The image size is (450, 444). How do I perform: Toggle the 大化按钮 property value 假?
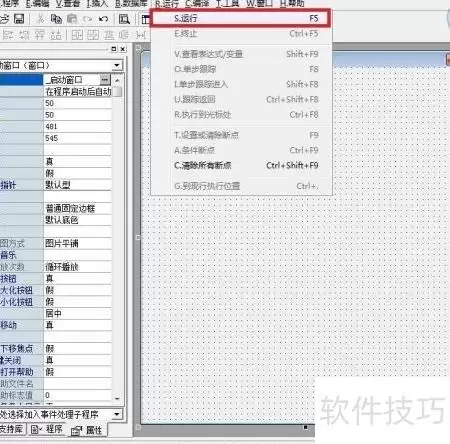tap(78, 290)
